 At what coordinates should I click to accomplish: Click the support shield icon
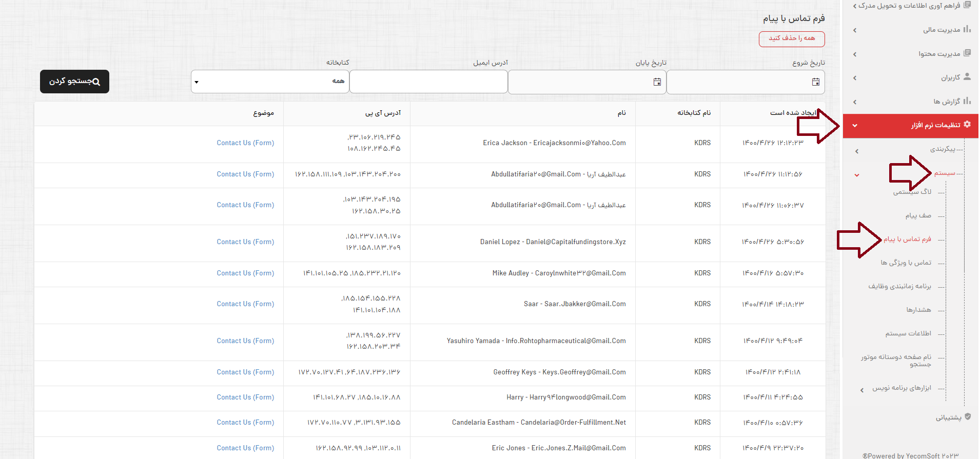click(x=968, y=417)
